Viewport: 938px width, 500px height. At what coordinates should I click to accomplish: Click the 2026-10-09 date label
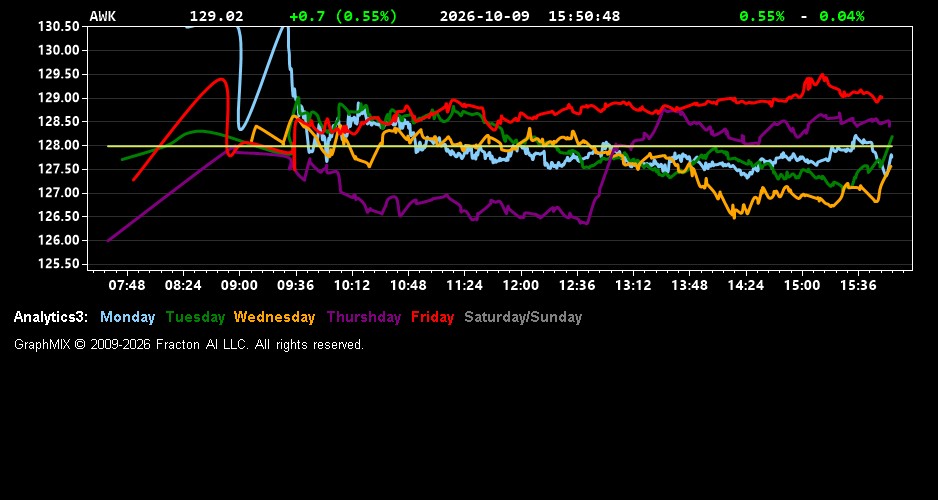click(x=485, y=16)
